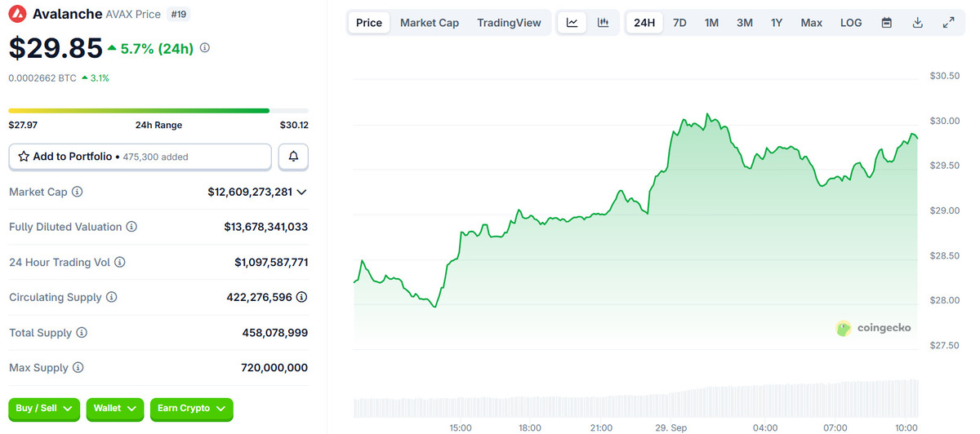Open the calendar date range picker
The width and height of the screenshot is (980, 434).
click(x=886, y=23)
